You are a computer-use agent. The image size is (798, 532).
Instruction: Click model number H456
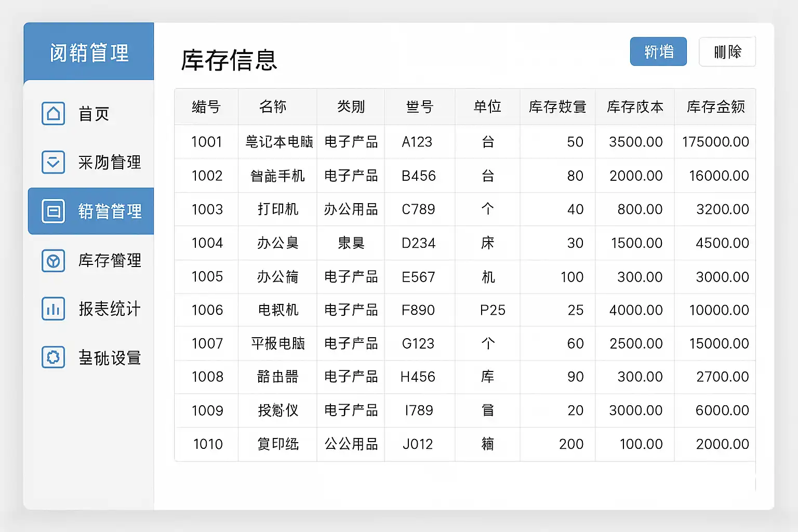click(x=418, y=377)
